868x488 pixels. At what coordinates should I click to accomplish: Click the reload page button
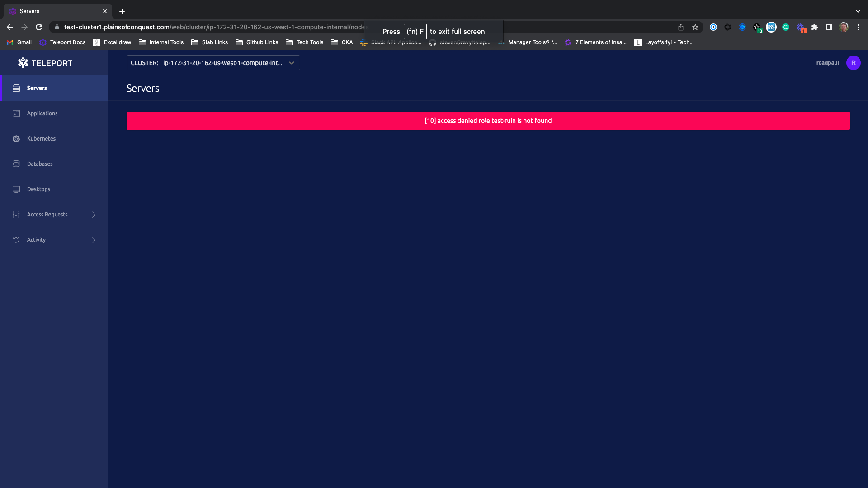(39, 27)
